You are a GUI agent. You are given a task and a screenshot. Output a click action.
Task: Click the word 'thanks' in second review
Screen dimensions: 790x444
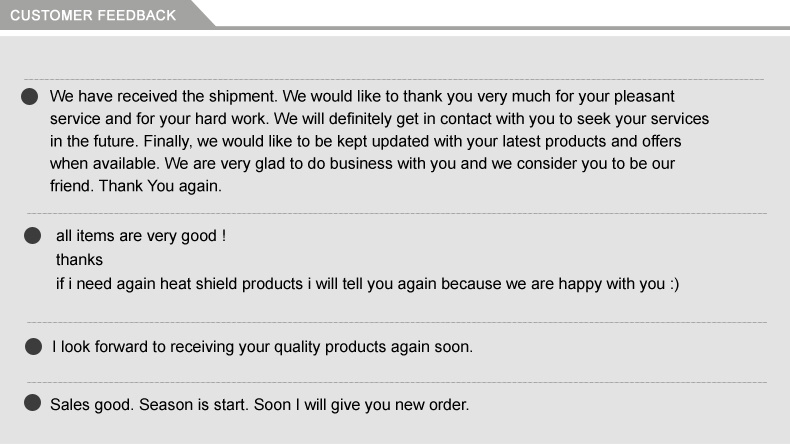click(79, 260)
